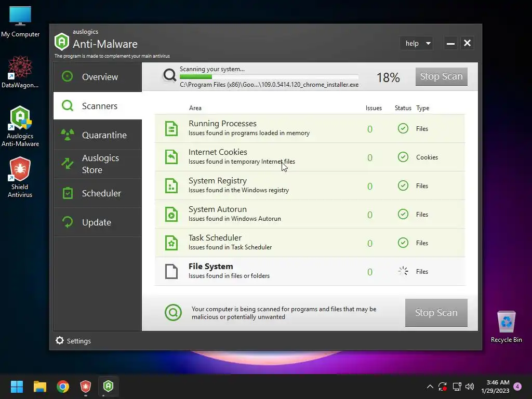The height and width of the screenshot is (399, 532).
Task: Click the Cookies type cell
Action: (427, 157)
